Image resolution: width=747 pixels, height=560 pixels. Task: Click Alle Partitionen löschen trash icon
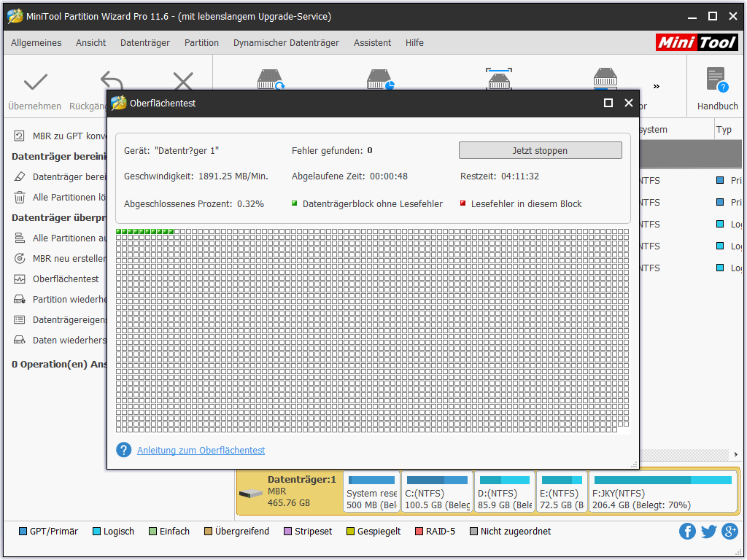tap(20, 198)
